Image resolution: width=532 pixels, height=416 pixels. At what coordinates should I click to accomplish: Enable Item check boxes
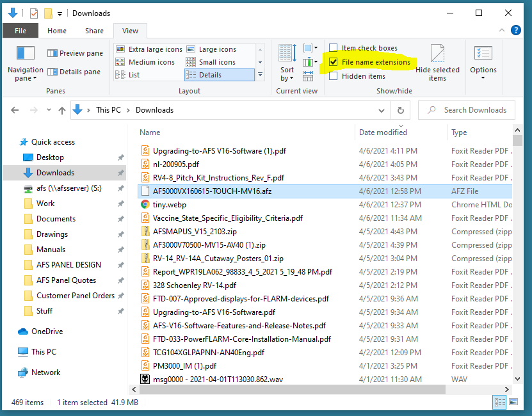click(364, 48)
